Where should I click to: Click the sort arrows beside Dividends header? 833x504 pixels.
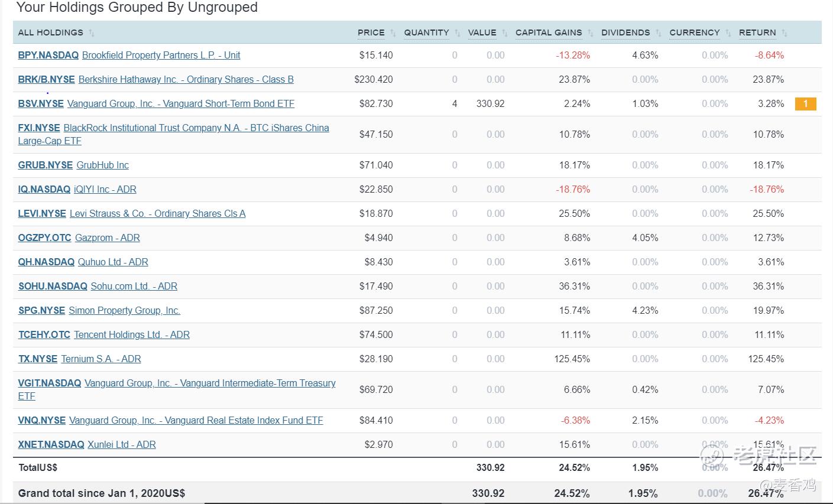point(659,33)
